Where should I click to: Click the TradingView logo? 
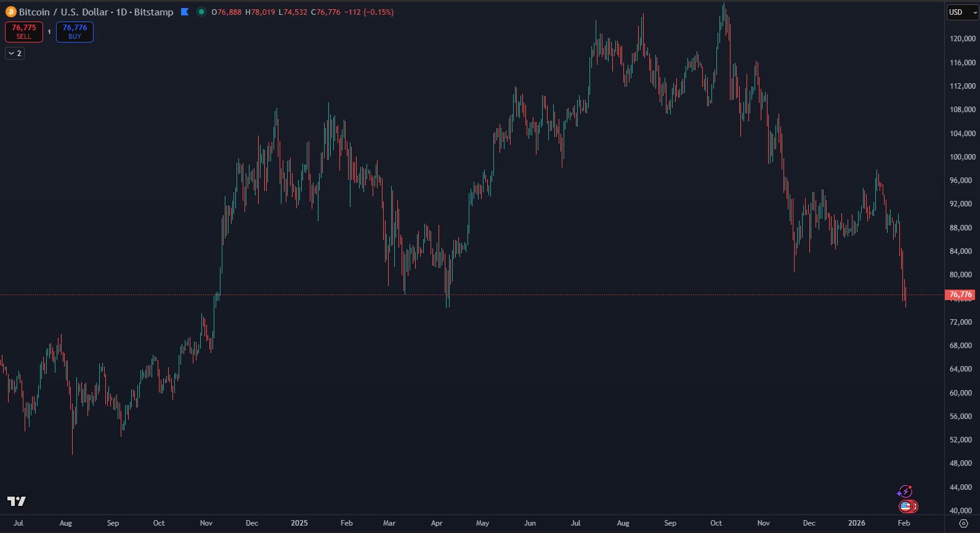coord(17,501)
